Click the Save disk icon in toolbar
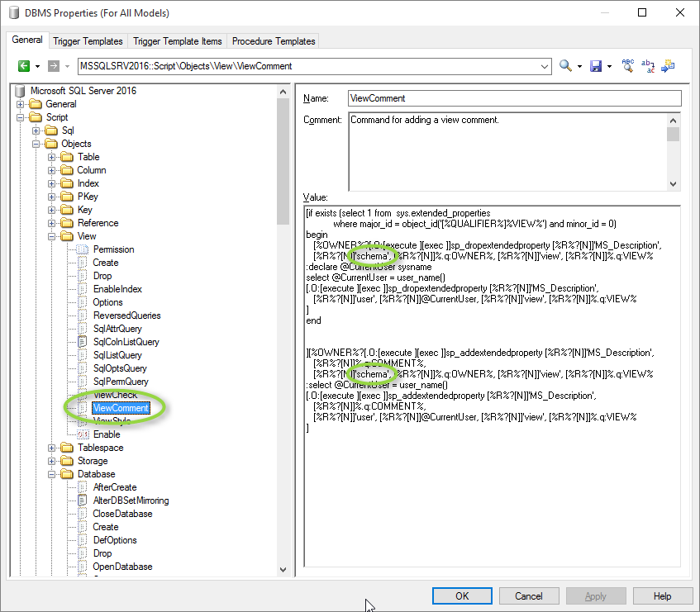This screenshot has height=612, width=700. (596, 66)
